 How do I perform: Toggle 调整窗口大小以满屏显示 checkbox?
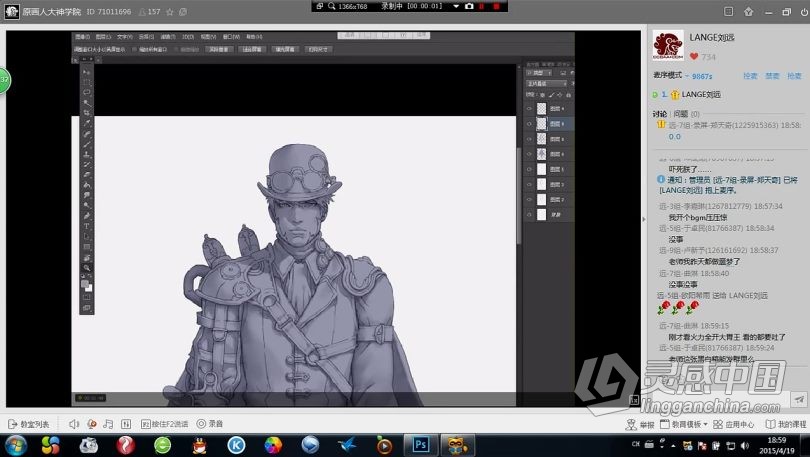100,50
